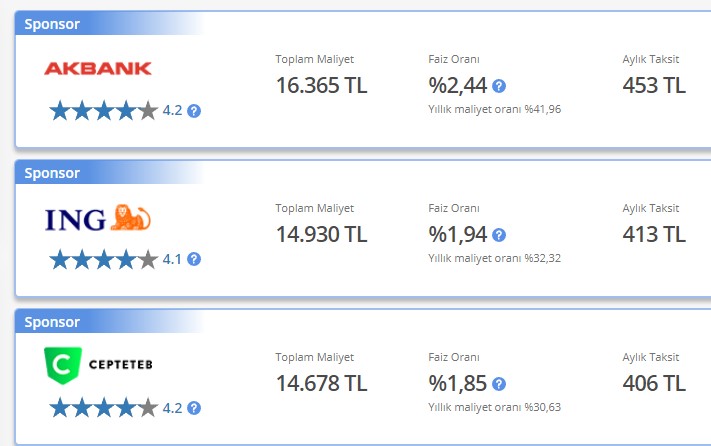Click CEPTETEB monthly installment 406 TL
The width and height of the screenshot is (711, 446).
654,383
